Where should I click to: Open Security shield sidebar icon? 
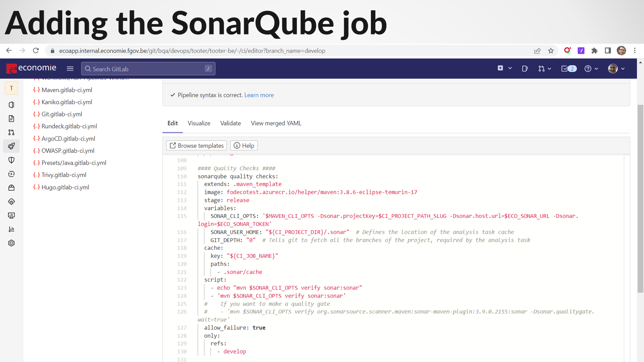click(12, 160)
